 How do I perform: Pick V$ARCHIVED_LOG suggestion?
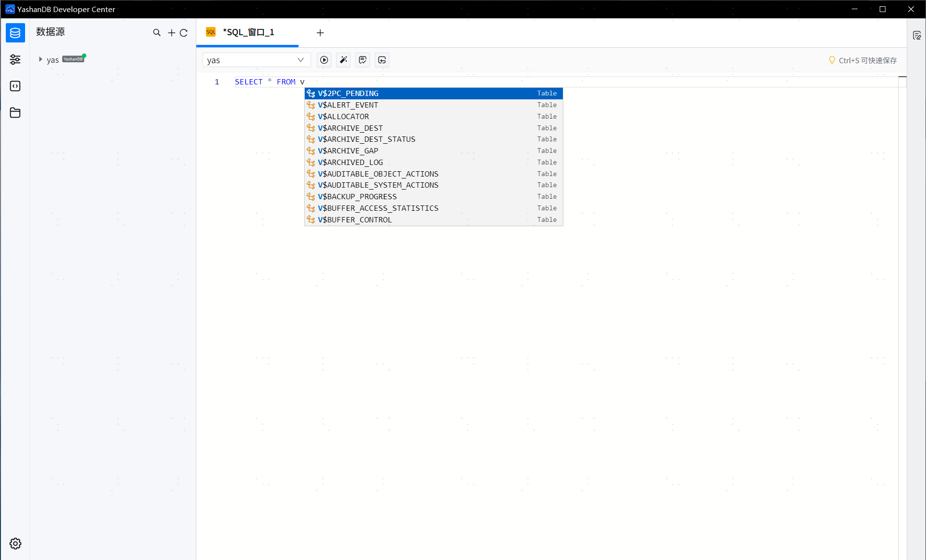pos(350,163)
